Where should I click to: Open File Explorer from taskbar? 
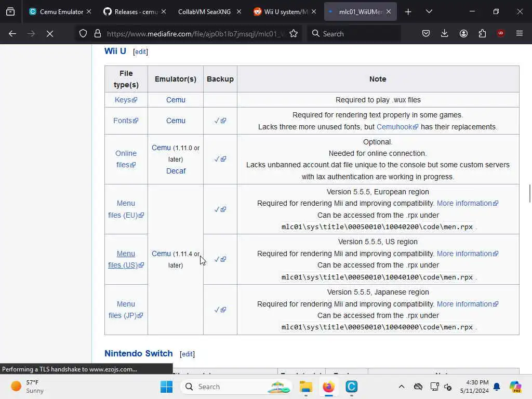[305, 387]
